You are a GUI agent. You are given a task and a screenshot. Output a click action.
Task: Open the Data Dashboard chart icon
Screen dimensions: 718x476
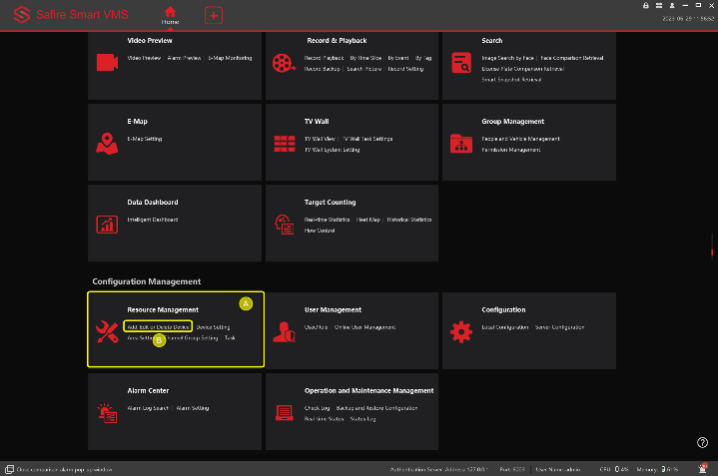click(x=107, y=224)
